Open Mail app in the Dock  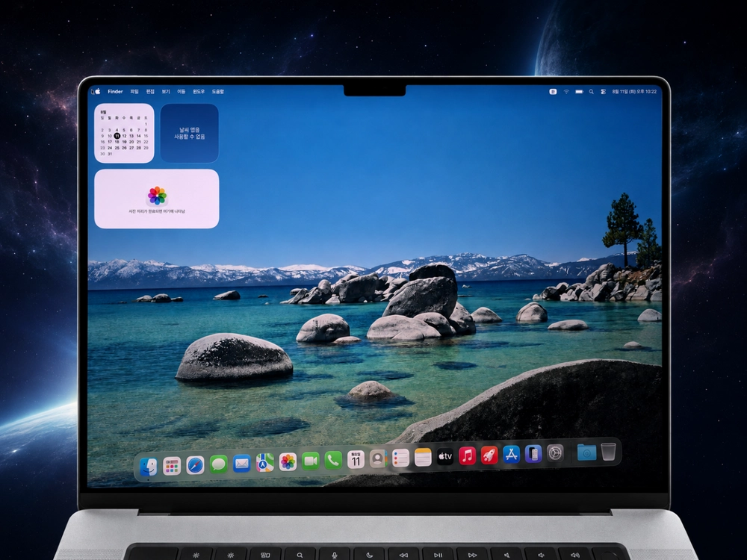point(241,464)
